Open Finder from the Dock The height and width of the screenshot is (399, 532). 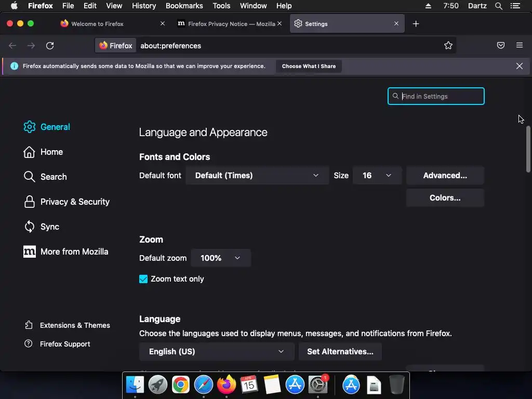[135, 384]
